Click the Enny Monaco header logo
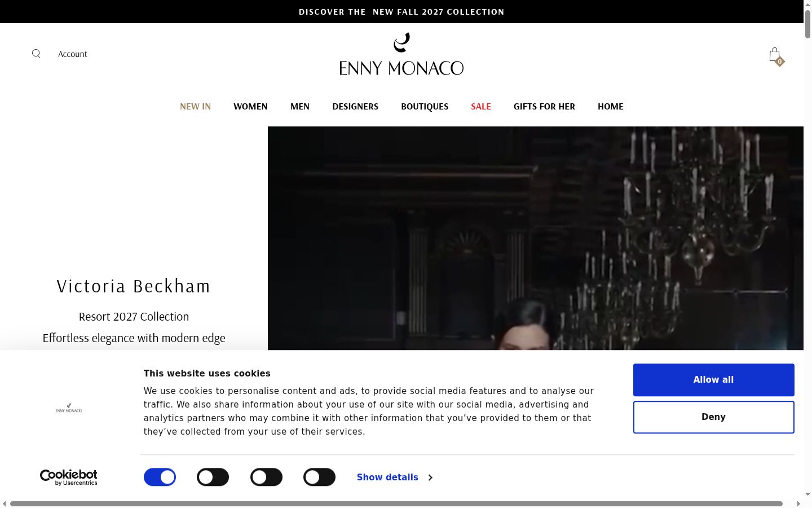812x508 pixels. (x=401, y=54)
